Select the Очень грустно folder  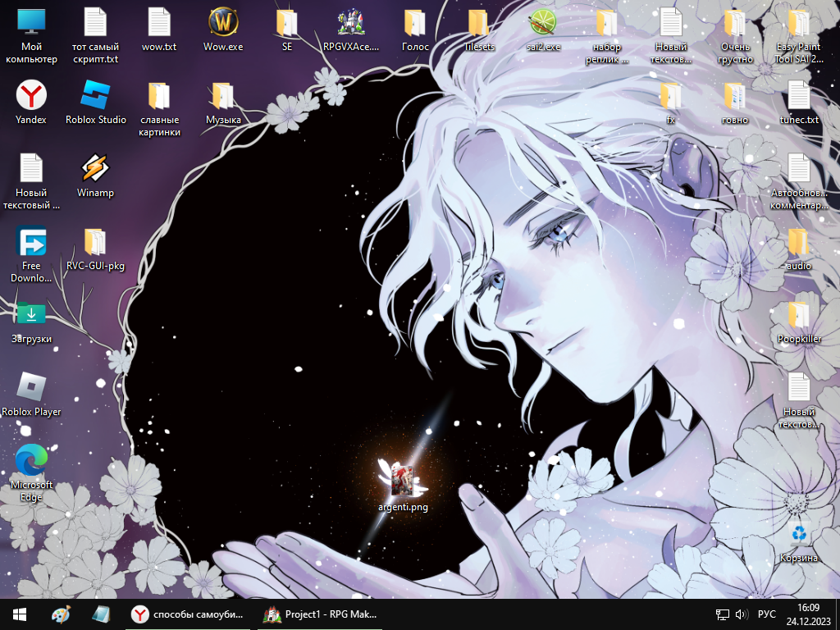click(x=735, y=36)
